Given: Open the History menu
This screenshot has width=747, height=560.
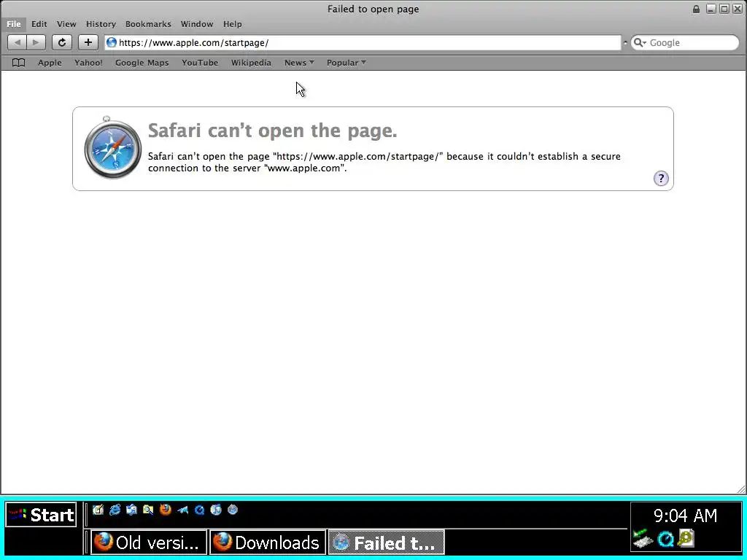Looking at the screenshot, I should [101, 24].
